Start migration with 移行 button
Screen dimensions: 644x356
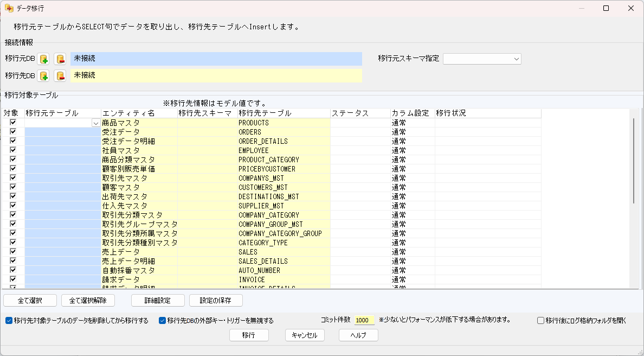pyautogui.click(x=249, y=335)
